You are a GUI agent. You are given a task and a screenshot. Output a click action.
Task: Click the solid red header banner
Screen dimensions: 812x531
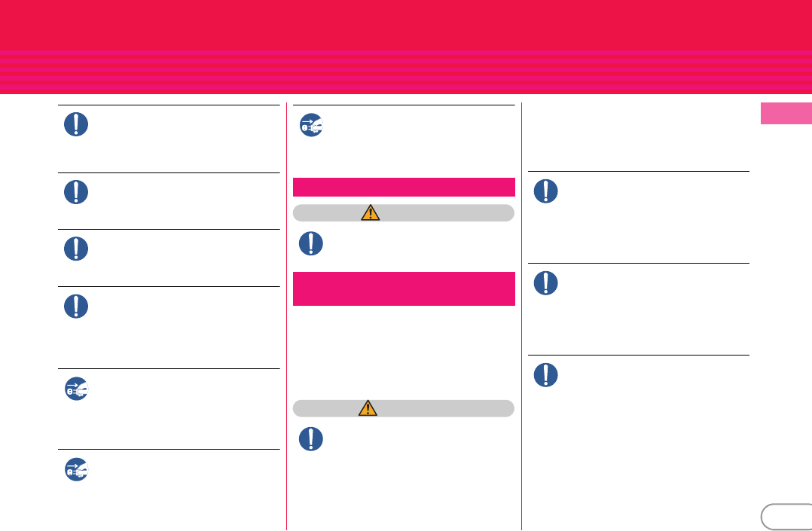pyautogui.click(x=406, y=26)
